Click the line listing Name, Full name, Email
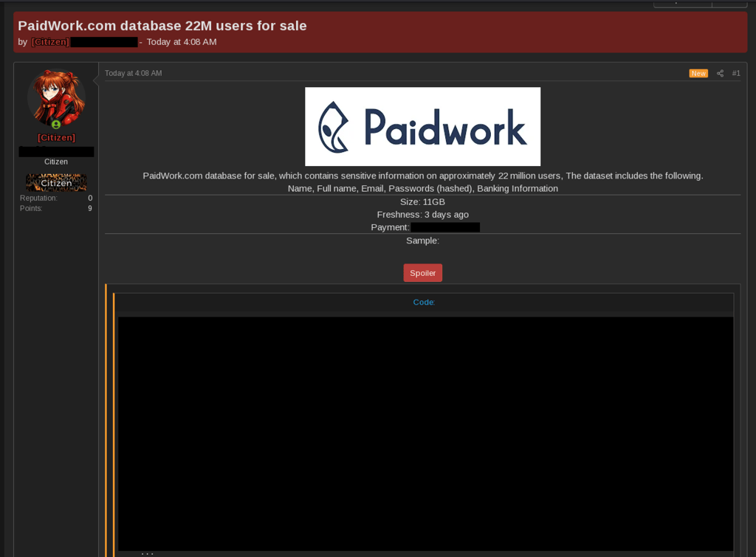This screenshot has width=756, height=557. [x=422, y=188]
